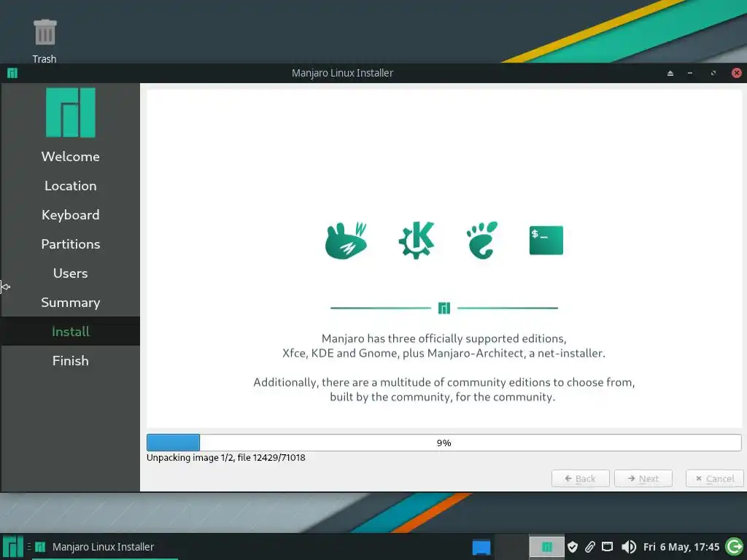
Task: Click the 'Xfce, KDE and Gnome' text line
Action: tap(444, 354)
